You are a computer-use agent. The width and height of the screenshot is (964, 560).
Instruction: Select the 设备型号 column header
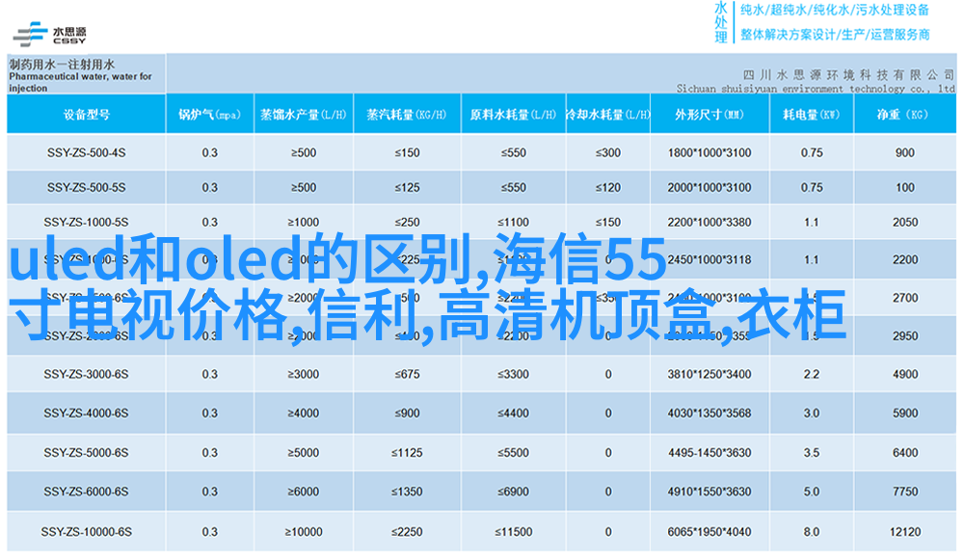click(x=87, y=115)
